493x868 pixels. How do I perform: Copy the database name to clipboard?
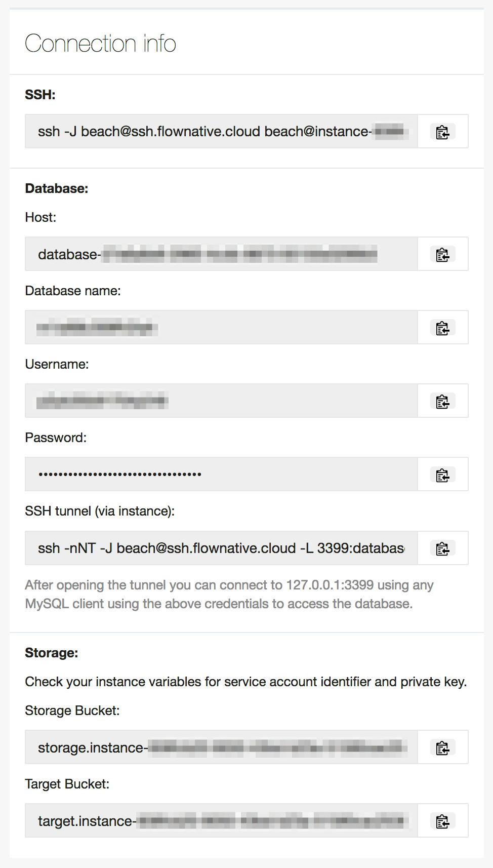tap(442, 328)
